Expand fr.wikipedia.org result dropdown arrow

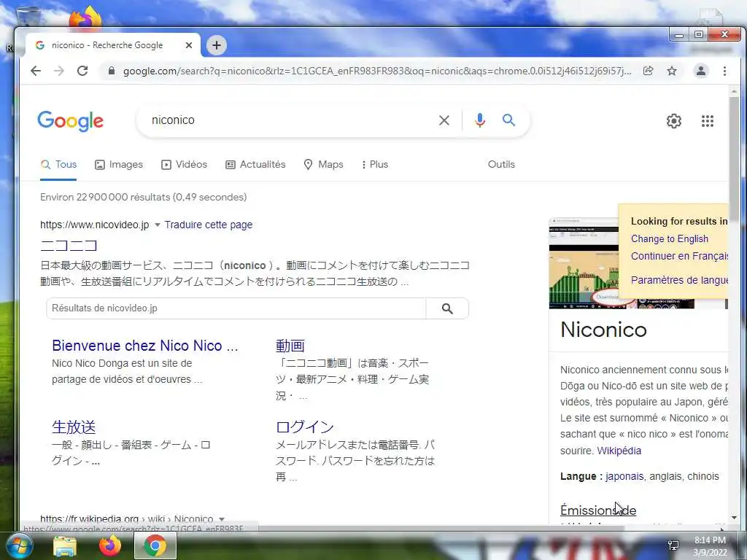[x=222, y=518]
